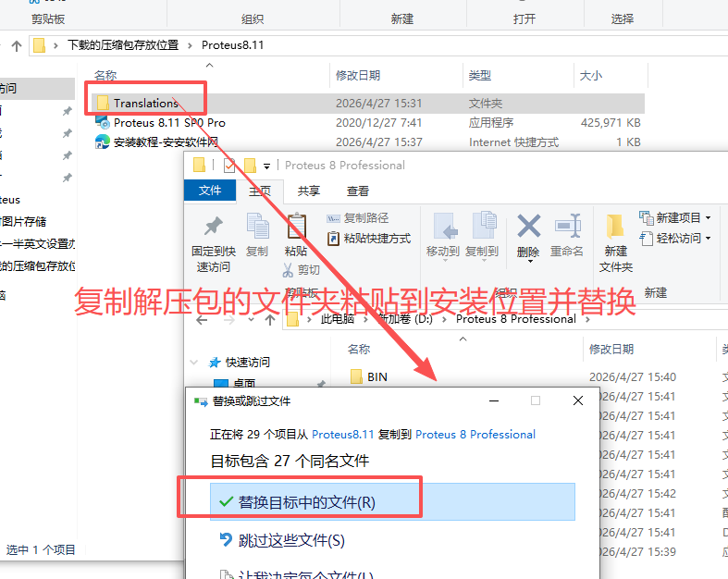
Task: Click the Up arrow in back window
Action: pos(17,45)
